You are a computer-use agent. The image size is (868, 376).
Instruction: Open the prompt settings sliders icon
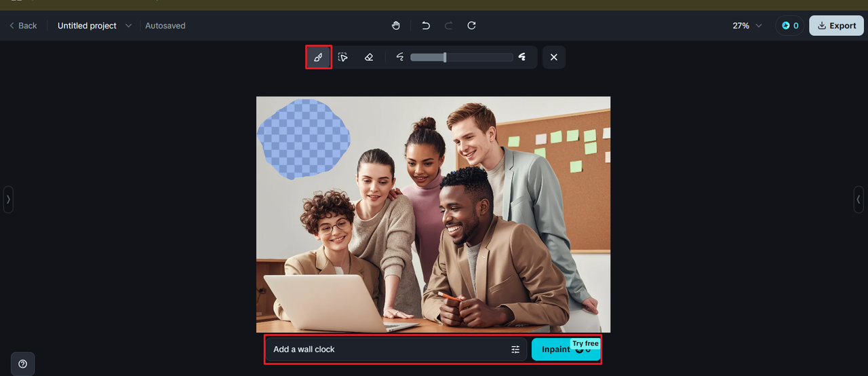515,350
